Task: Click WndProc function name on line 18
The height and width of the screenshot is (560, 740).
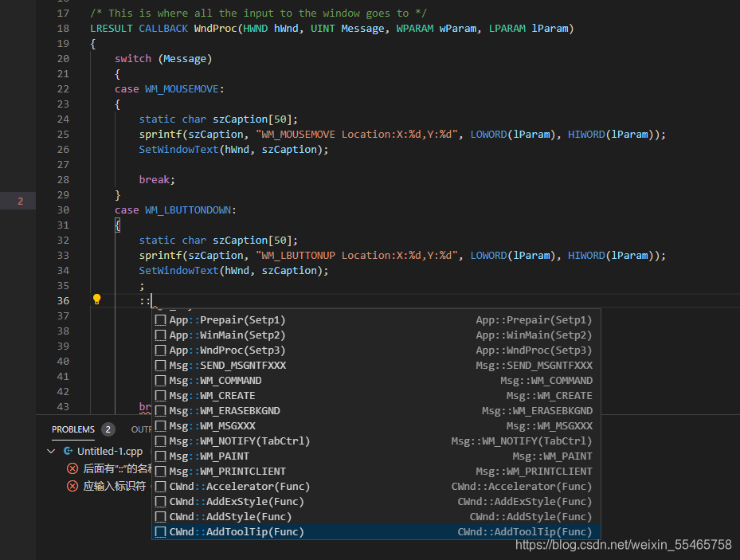Action: (x=215, y=29)
